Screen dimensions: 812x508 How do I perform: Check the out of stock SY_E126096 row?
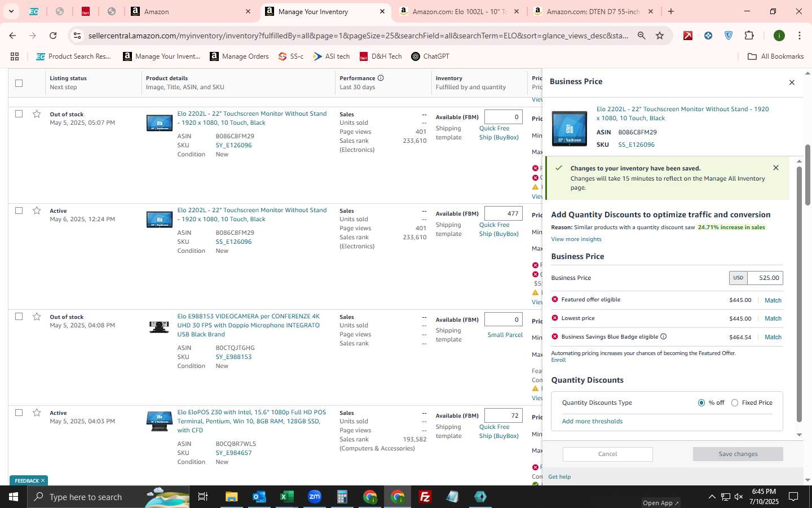tap(19, 114)
